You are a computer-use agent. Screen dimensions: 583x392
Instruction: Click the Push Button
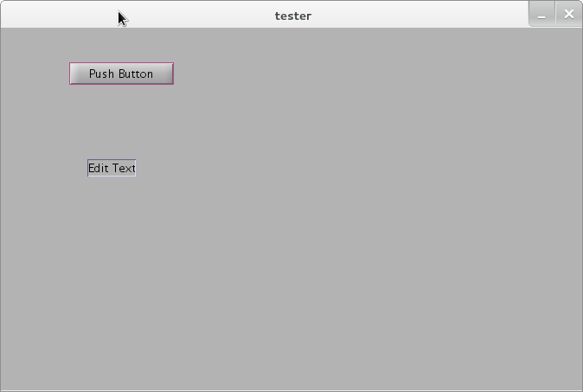[121, 74]
